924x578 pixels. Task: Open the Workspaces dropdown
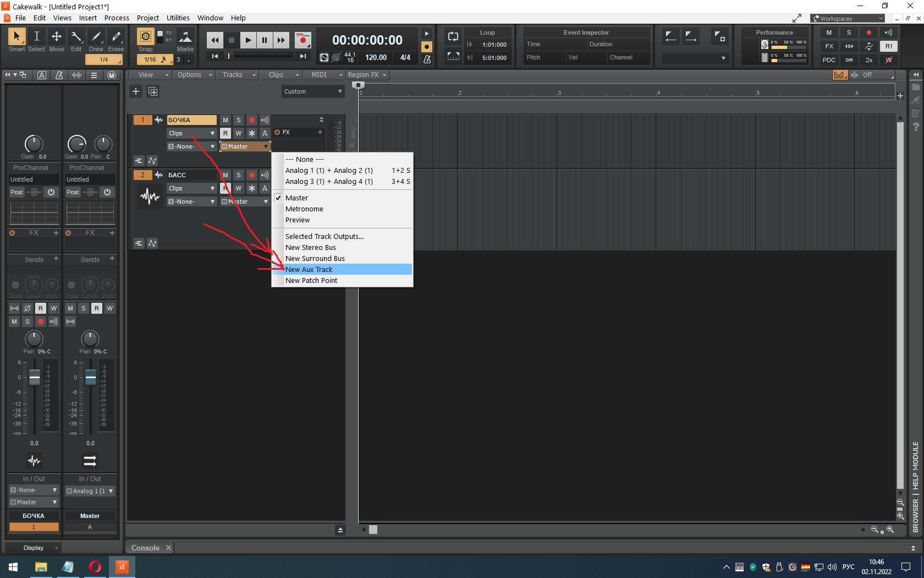848,18
